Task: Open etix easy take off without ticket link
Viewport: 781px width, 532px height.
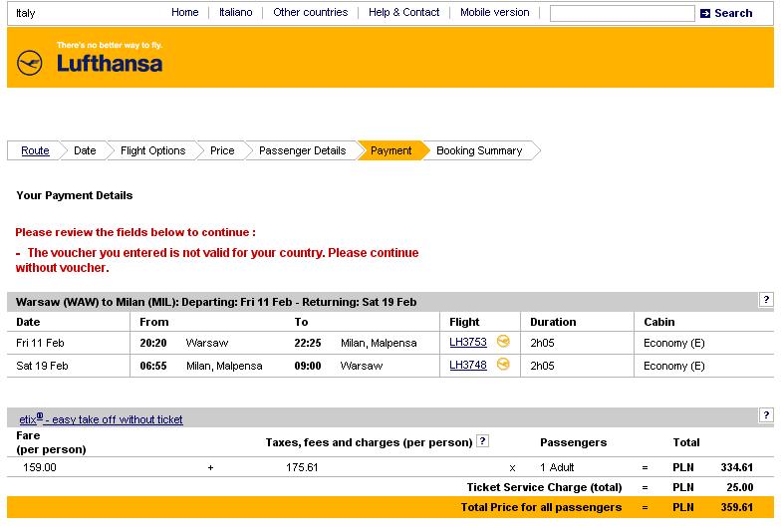Action: (102, 418)
